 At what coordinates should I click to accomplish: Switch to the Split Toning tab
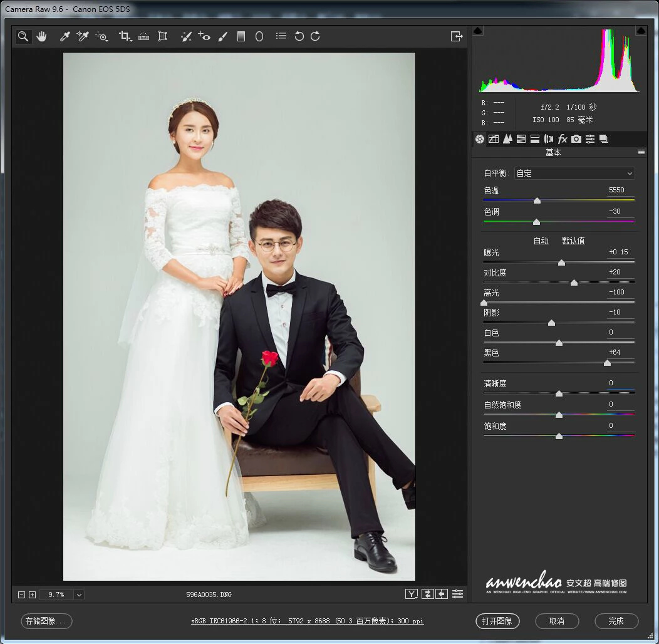(x=535, y=139)
